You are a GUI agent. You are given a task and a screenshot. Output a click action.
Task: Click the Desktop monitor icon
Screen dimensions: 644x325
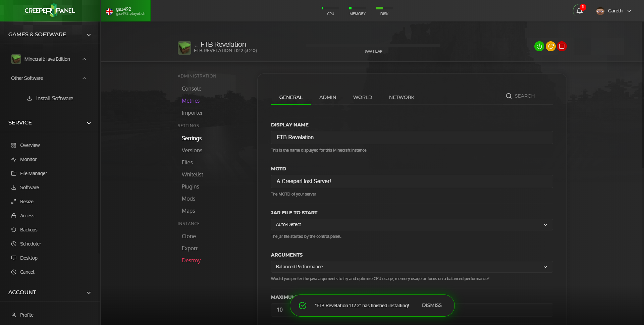[14, 258]
